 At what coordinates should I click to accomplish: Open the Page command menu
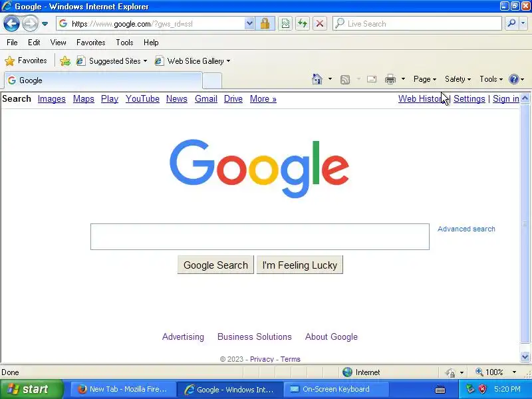click(425, 79)
